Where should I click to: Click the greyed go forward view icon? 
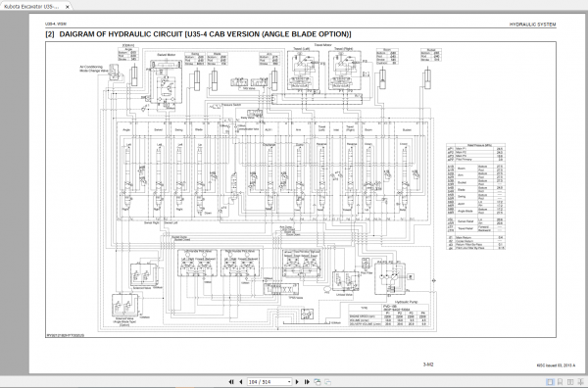coord(327,381)
